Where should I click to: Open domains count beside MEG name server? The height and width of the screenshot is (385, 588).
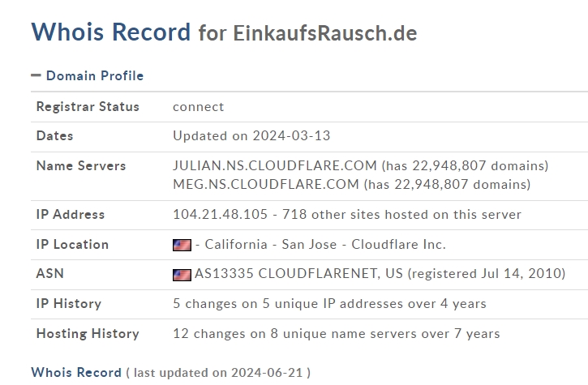446,184
